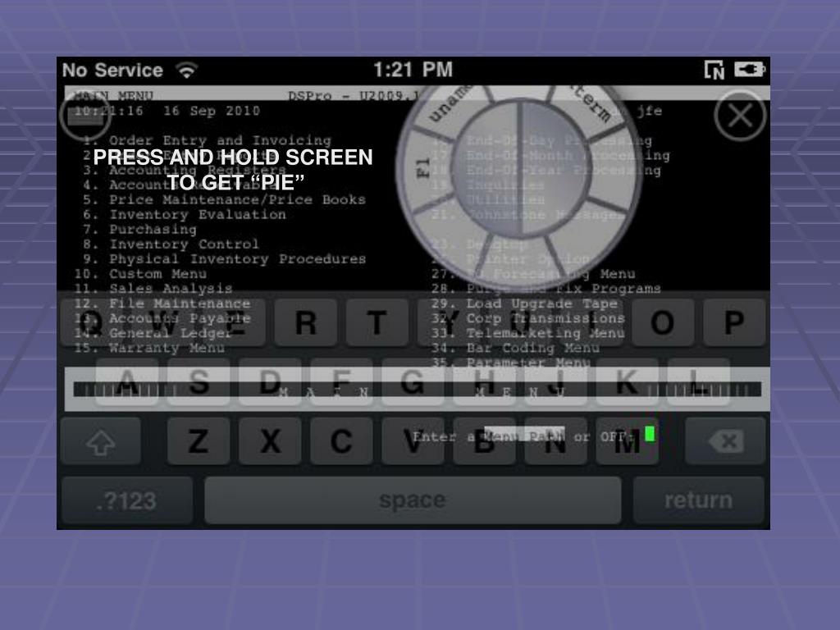
Task: Tap the circled X close icon
Action: 741,116
